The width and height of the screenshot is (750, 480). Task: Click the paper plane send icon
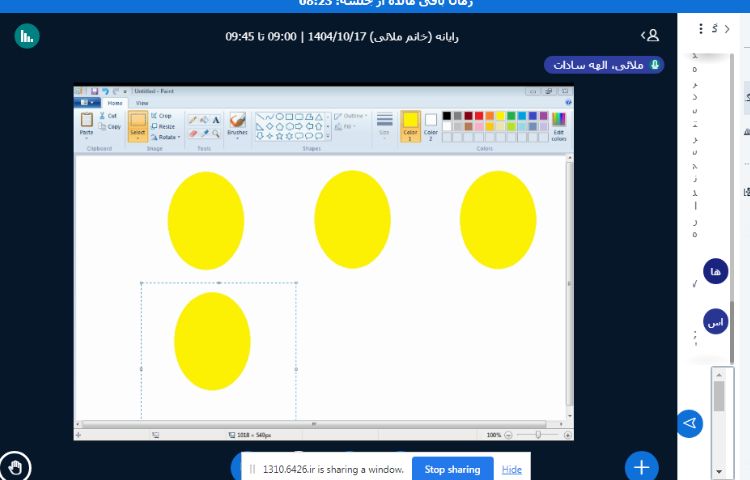point(689,423)
